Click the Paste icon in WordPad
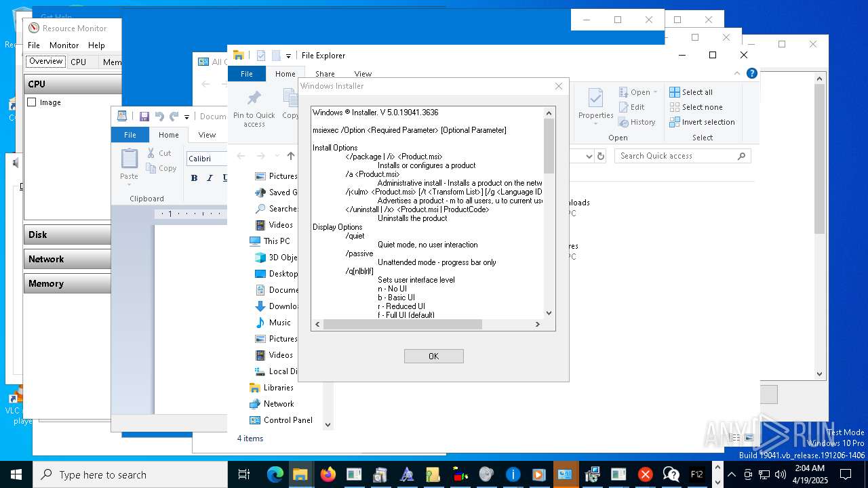Viewport: 868px width, 488px height. (x=129, y=159)
